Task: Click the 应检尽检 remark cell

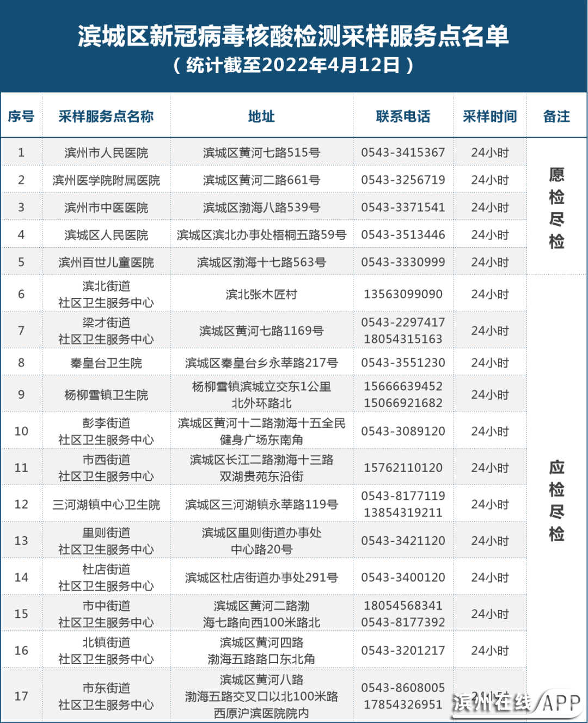Action: coord(556,500)
